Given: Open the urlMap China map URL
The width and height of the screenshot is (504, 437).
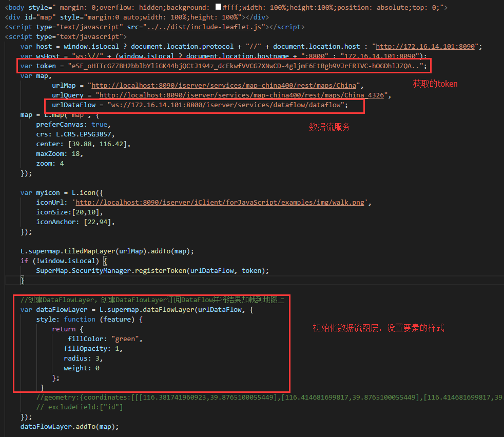Looking at the screenshot, I should 224,86.
